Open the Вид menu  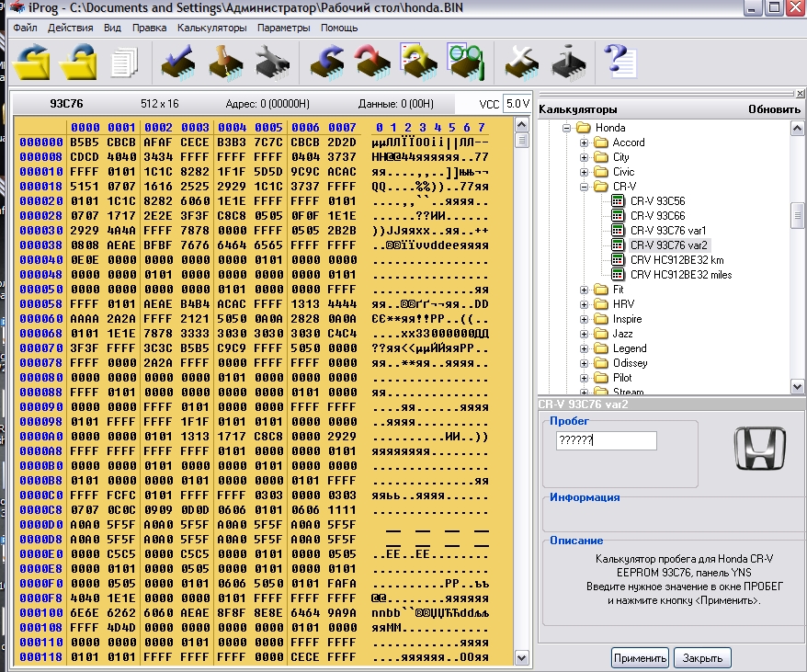tap(112, 28)
